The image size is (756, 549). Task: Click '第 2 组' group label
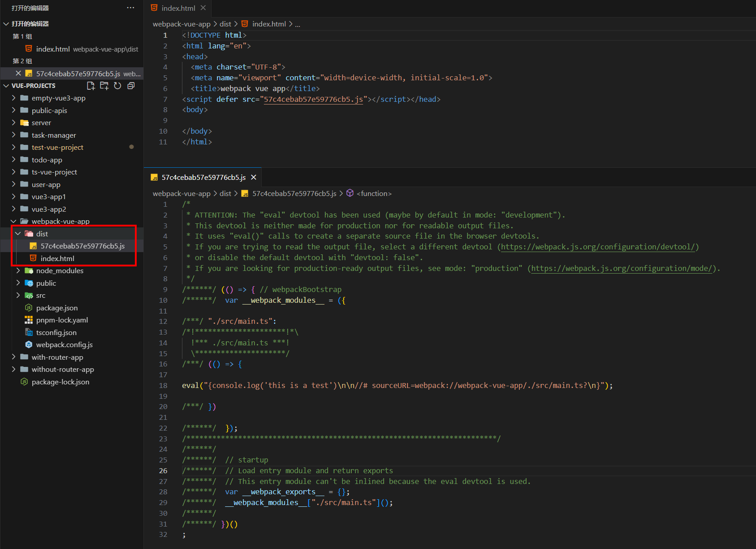point(22,61)
